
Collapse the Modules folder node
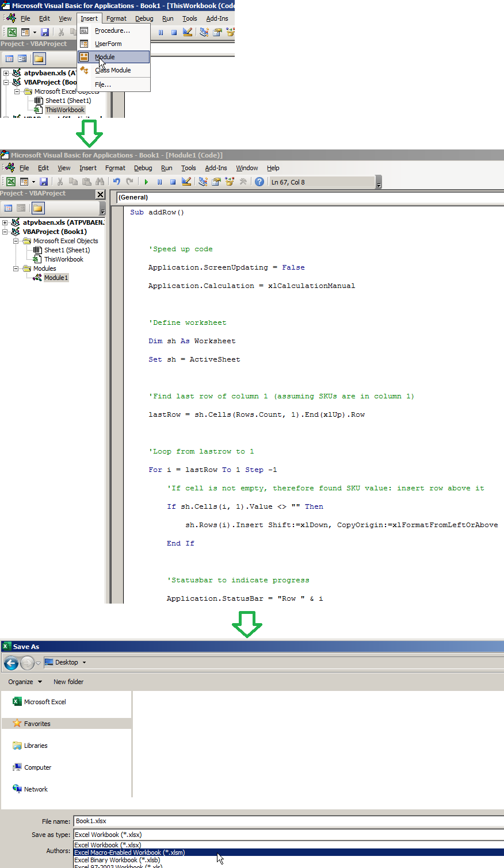(x=16, y=268)
